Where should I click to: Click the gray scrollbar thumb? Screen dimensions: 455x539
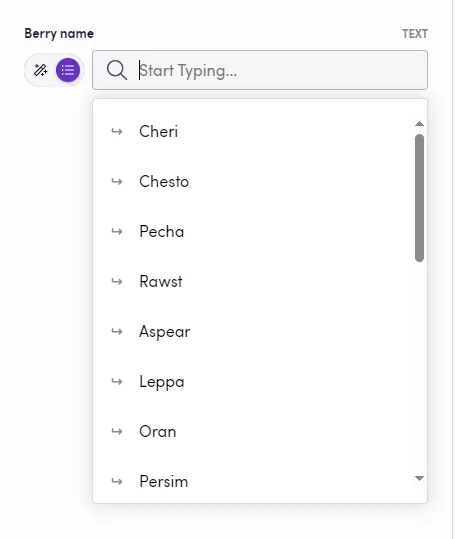point(419,198)
